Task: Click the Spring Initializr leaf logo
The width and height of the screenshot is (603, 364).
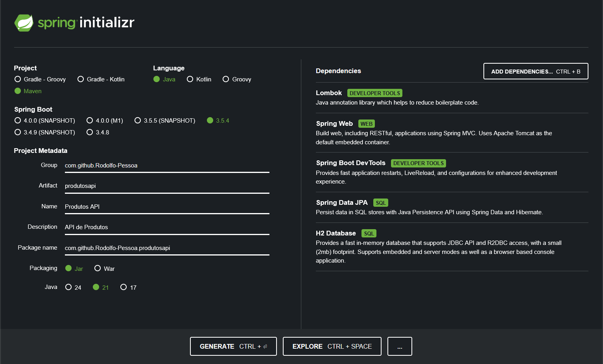Action: (x=24, y=23)
